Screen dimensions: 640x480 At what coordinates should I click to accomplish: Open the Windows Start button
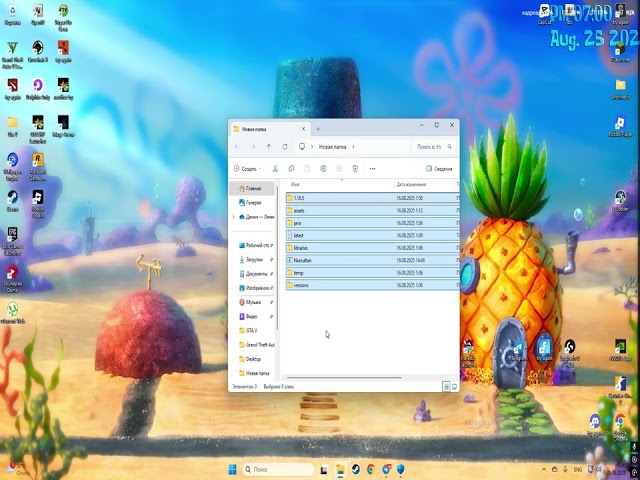click(233, 469)
